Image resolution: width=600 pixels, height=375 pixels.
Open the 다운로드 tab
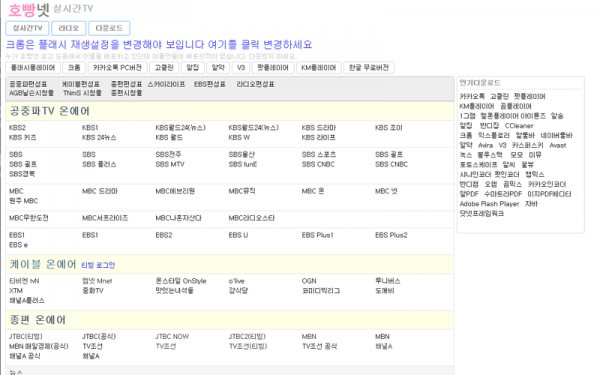click(109, 28)
